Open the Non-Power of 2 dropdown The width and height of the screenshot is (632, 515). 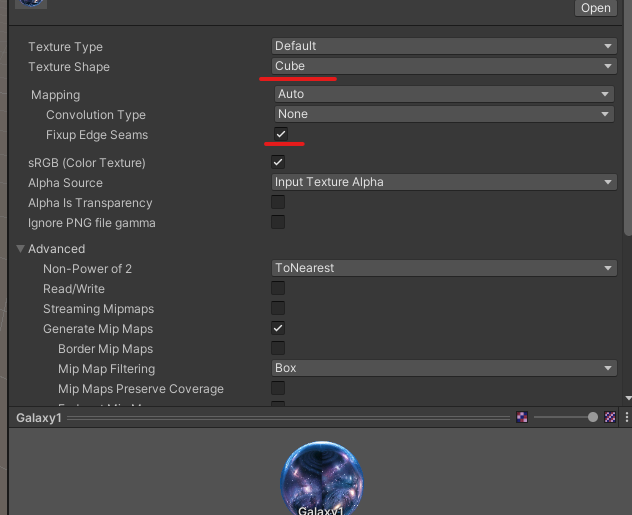coord(444,268)
